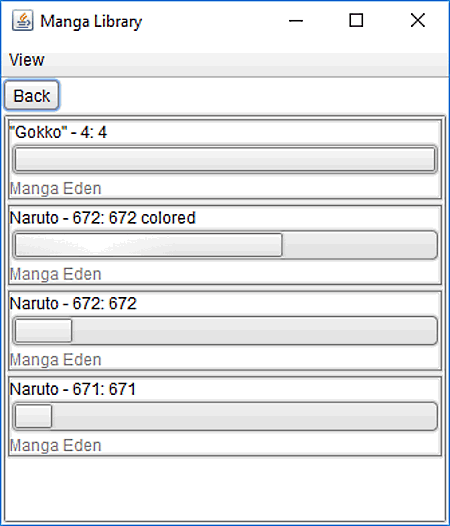
Task: Select the "Gokko" - 4: 4 download title
Action: coord(58,132)
